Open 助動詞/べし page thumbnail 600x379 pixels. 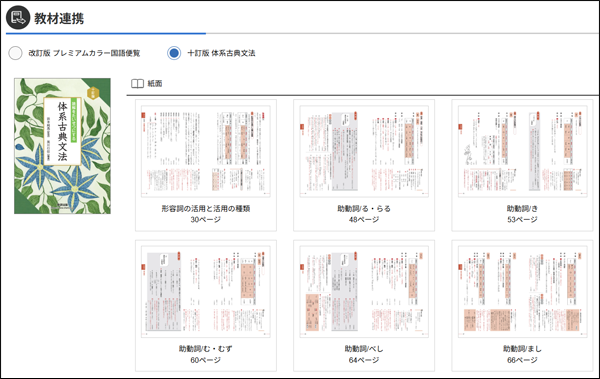coord(364,292)
